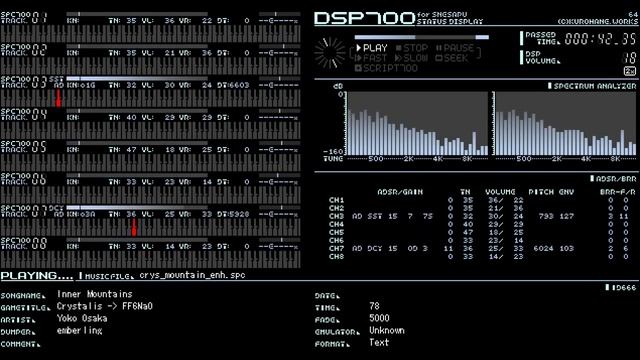The height and width of the screenshot is (360, 640).
Task: Select SPC700 TRACK 08 label
Action: point(24,243)
